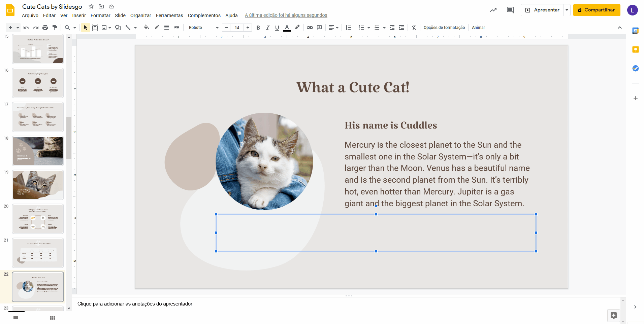644x324 pixels.
Task: Click the Numbered list icon
Action: [361, 28]
